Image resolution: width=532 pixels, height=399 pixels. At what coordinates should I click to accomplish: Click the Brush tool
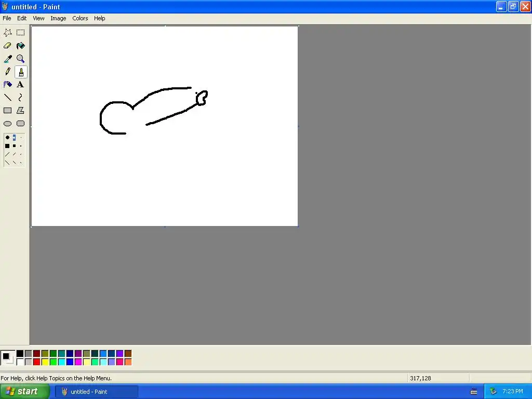(x=21, y=72)
